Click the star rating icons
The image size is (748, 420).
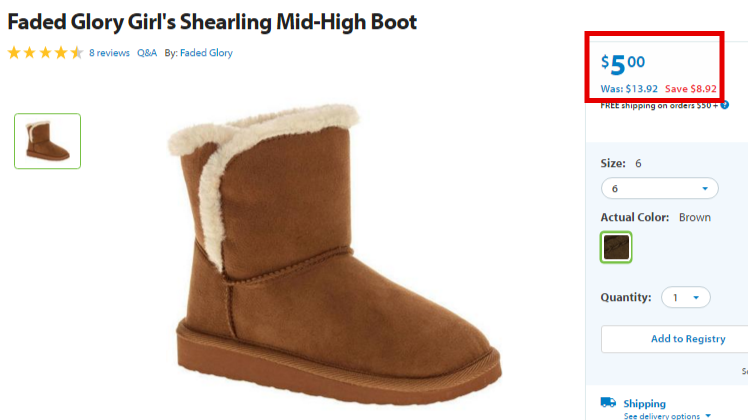pyautogui.click(x=45, y=52)
